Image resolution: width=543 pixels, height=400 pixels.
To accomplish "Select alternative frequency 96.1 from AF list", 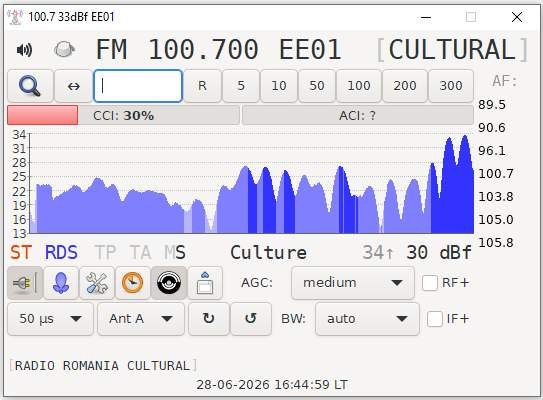I will pos(492,151).
